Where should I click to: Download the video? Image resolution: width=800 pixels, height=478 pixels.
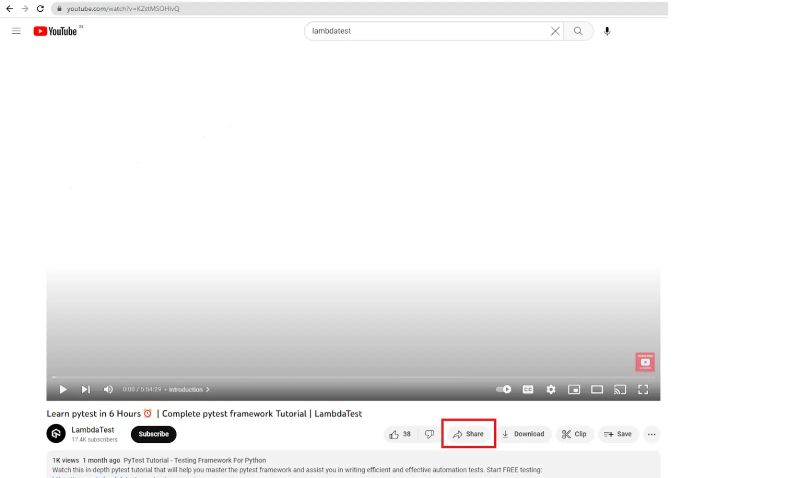click(x=523, y=434)
